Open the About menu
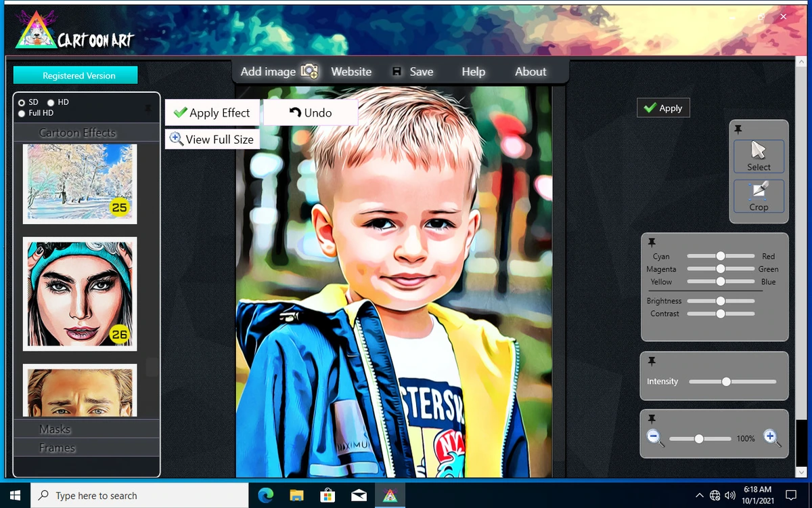The height and width of the screenshot is (508, 812). (531, 71)
